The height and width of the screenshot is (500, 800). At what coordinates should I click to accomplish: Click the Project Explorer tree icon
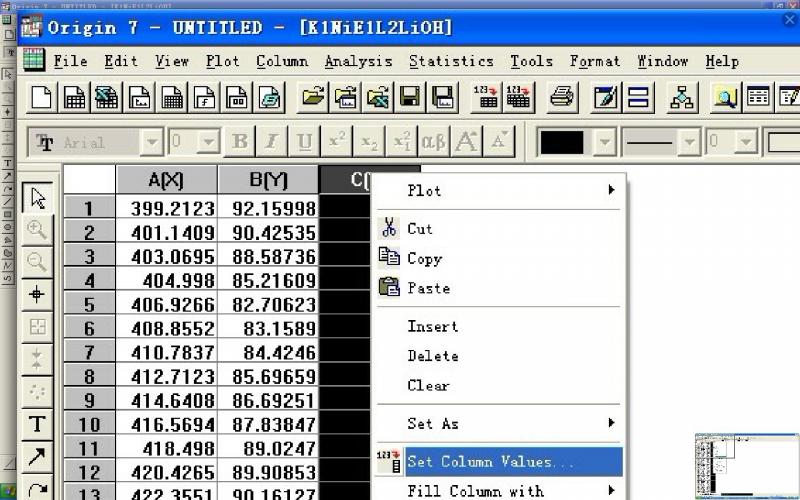(682, 96)
